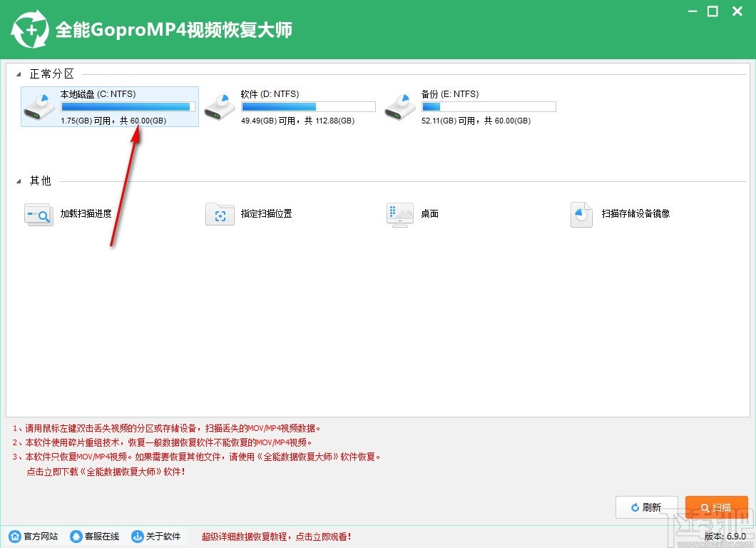
Task: Click the 客服在线 chat icon
Action: pos(76,536)
